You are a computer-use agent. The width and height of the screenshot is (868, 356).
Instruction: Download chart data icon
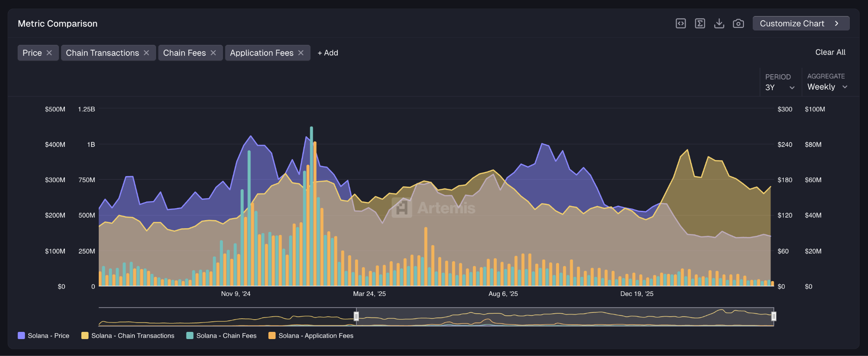click(719, 24)
